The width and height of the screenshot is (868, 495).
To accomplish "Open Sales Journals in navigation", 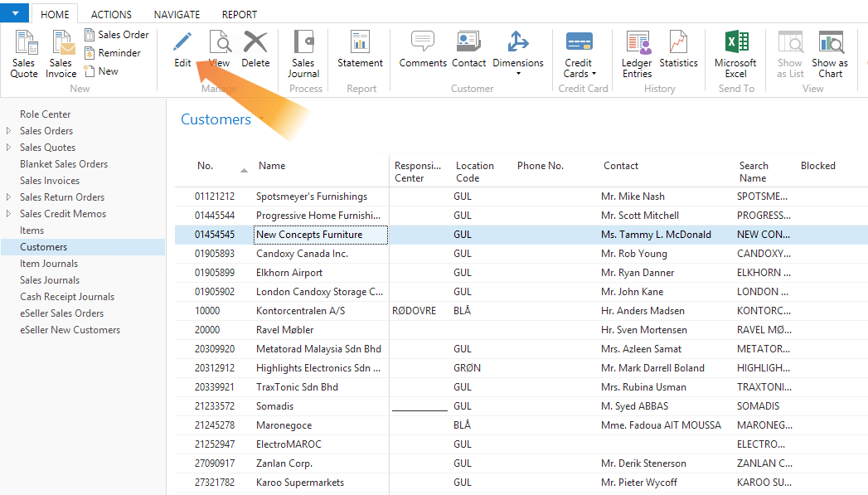I will 50,280.
